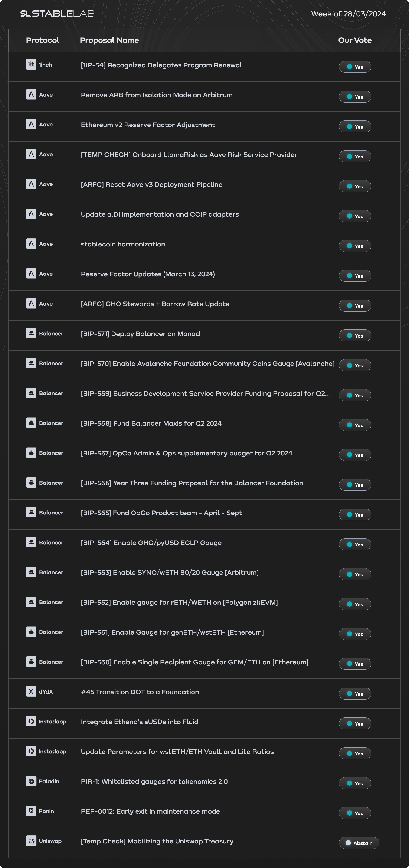409x868 pixels.
Task: Open 'Update Parameters for wstETH/ETH Vault' proposal
Action: [177, 751]
